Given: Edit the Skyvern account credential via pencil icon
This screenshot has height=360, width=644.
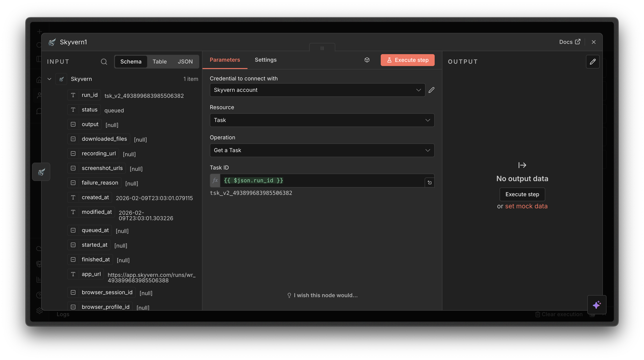Looking at the screenshot, I should pos(431,90).
